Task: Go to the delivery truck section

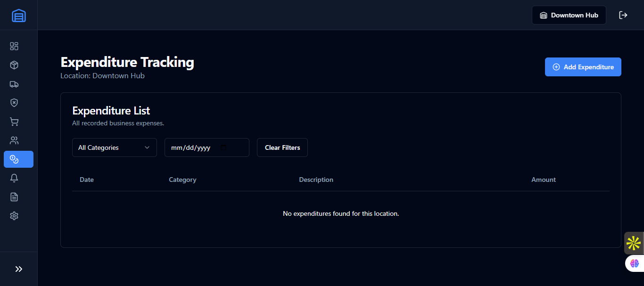Action: click(x=14, y=84)
